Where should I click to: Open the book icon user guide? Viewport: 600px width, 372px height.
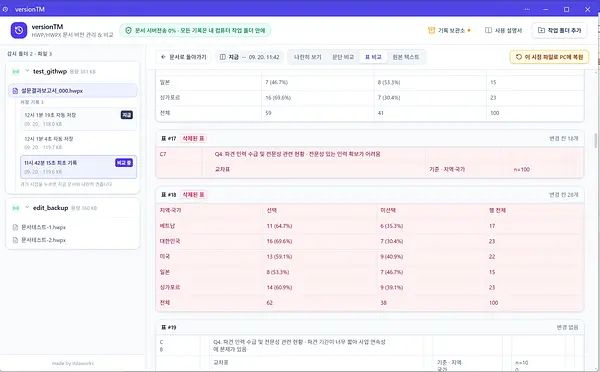(x=488, y=30)
